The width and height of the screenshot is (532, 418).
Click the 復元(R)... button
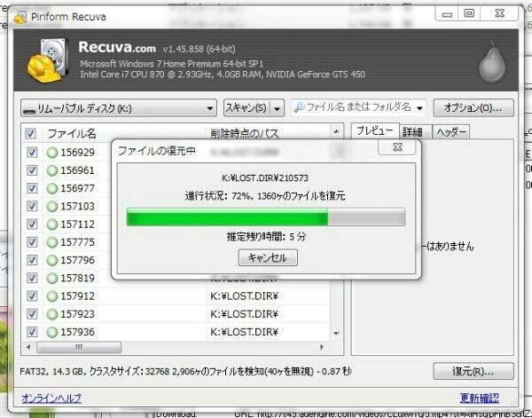473,371
